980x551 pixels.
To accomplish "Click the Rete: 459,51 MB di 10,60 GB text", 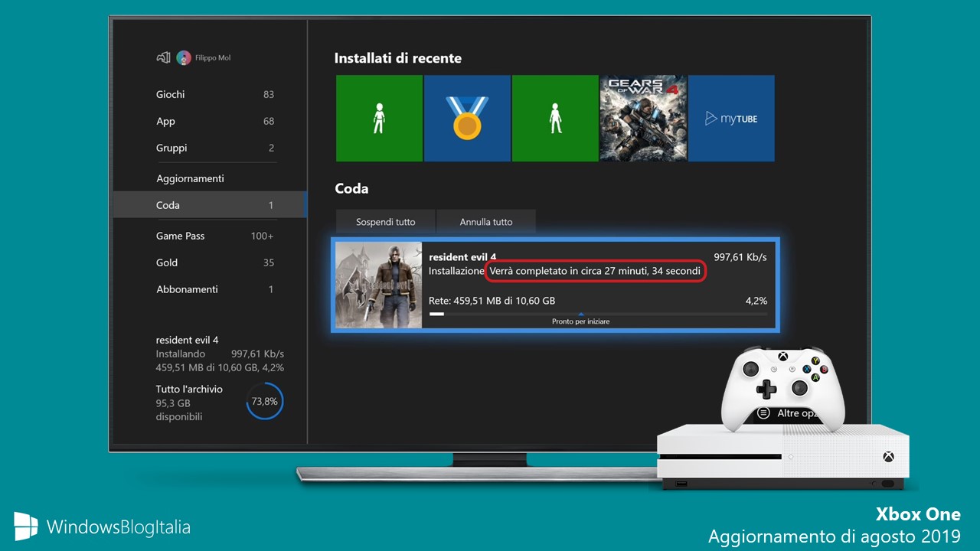I will point(492,301).
